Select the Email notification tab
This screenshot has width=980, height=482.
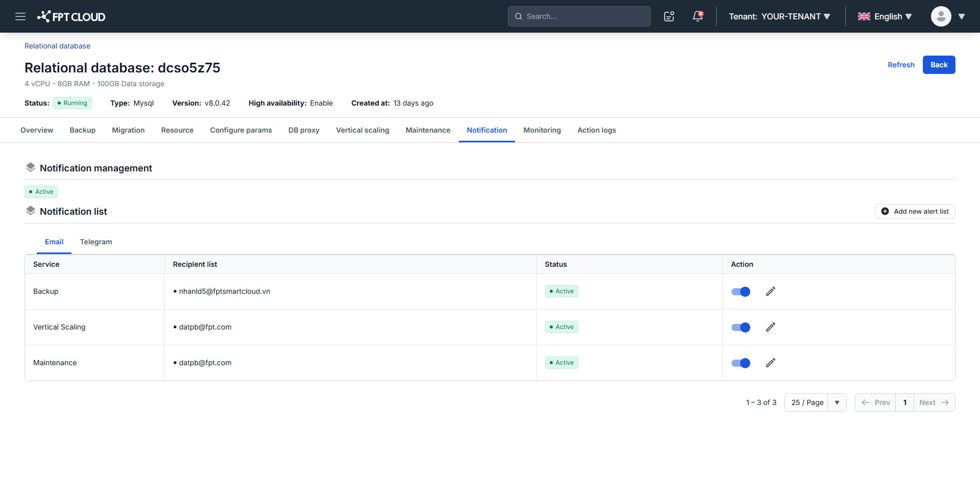tap(54, 242)
